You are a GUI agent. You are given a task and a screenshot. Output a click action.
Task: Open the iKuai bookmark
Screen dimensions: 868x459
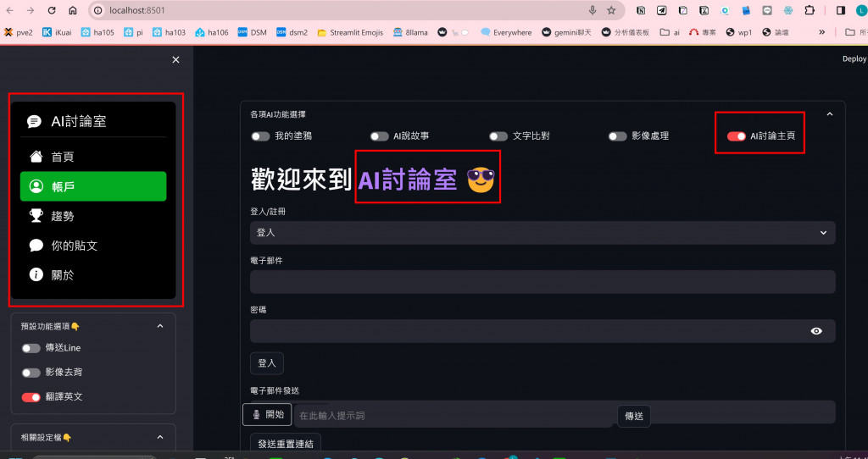(x=57, y=33)
